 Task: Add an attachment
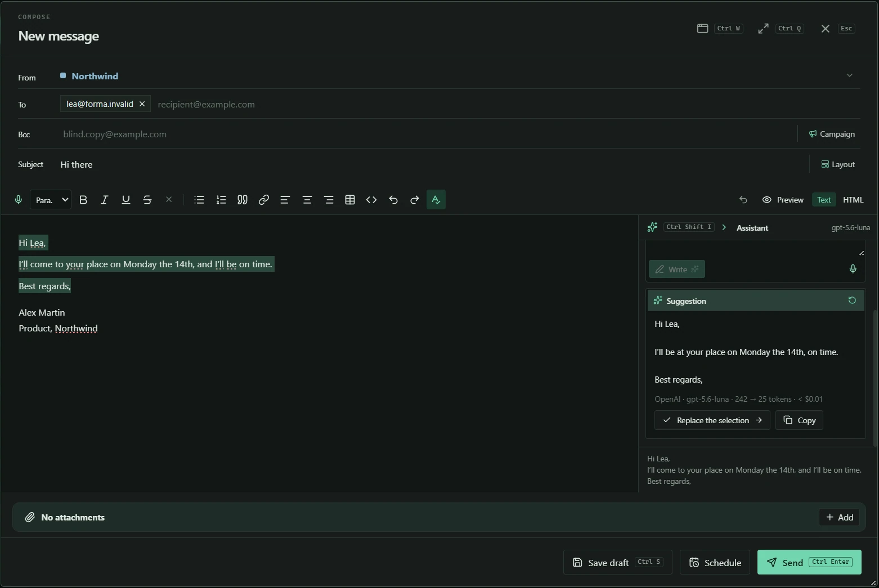point(839,517)
